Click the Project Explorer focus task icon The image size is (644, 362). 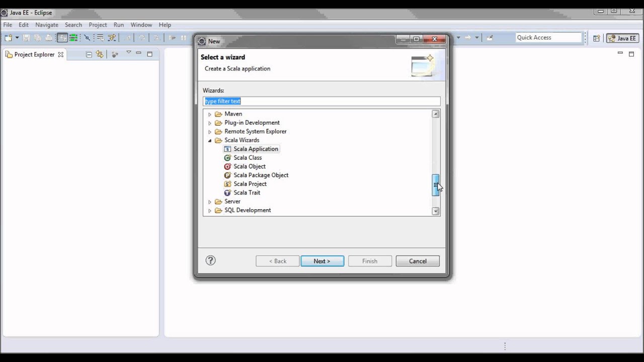pos(115,54)
